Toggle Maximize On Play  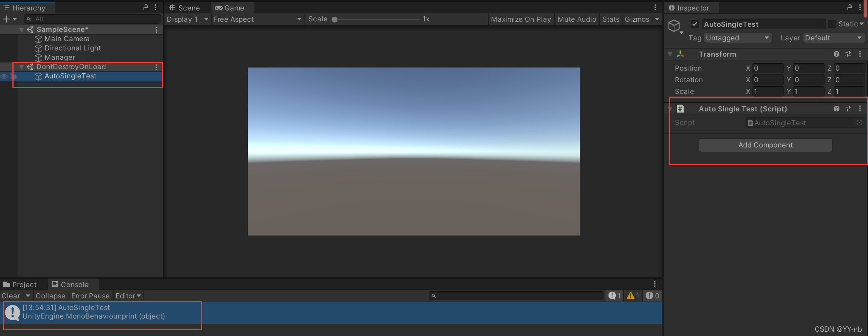click(x=521, y=19)
